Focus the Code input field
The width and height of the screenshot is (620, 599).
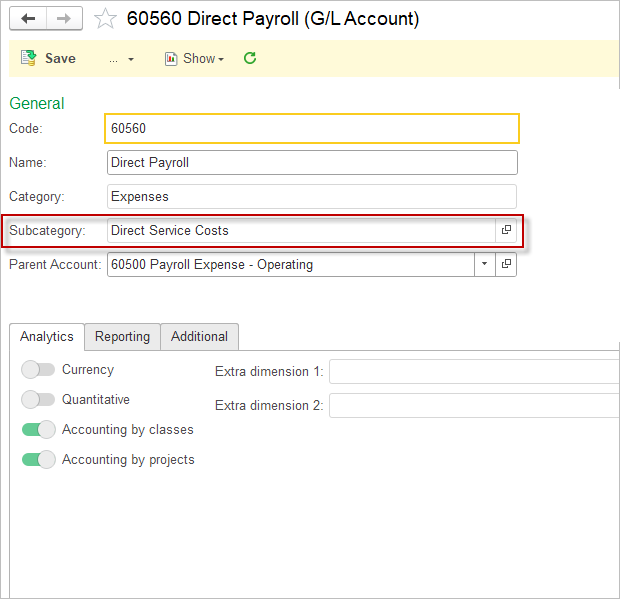(312, 129)
